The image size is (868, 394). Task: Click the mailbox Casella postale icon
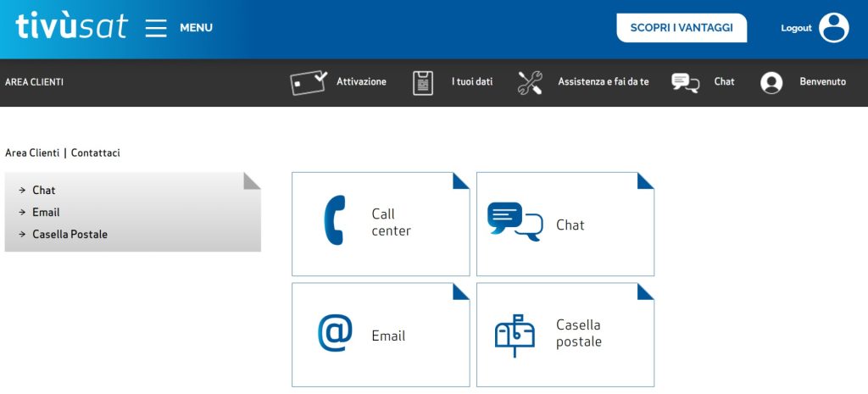(515, 335)
